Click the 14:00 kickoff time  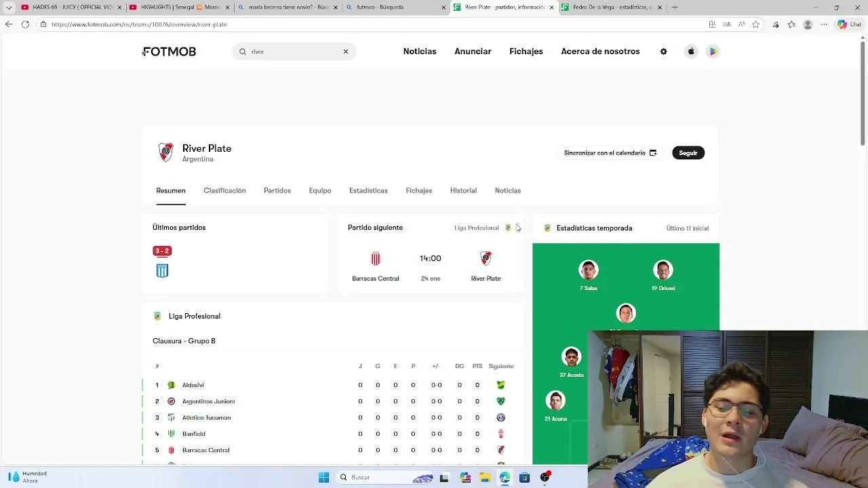pyautogui.click(x=431, y=258)
